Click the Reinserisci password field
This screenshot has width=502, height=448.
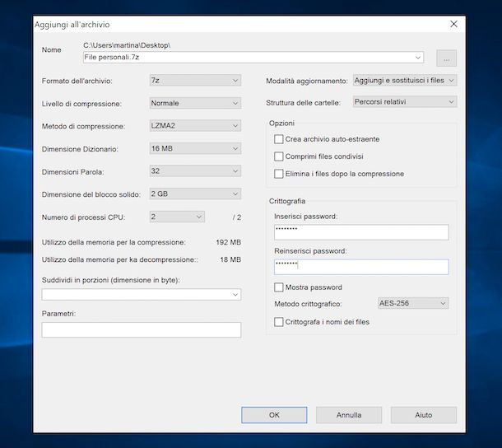coord(361,267)
